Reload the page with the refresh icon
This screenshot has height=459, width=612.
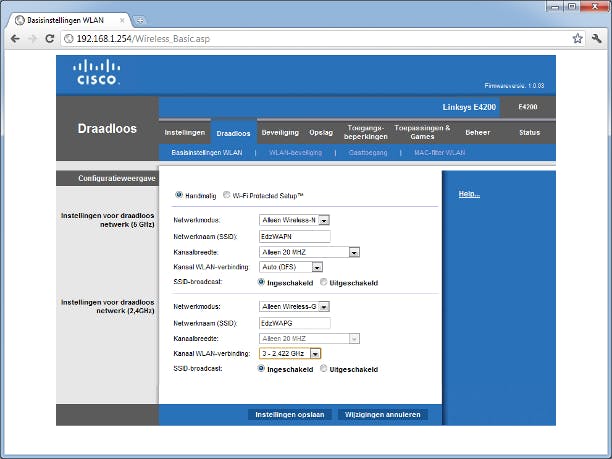point(50,39)
